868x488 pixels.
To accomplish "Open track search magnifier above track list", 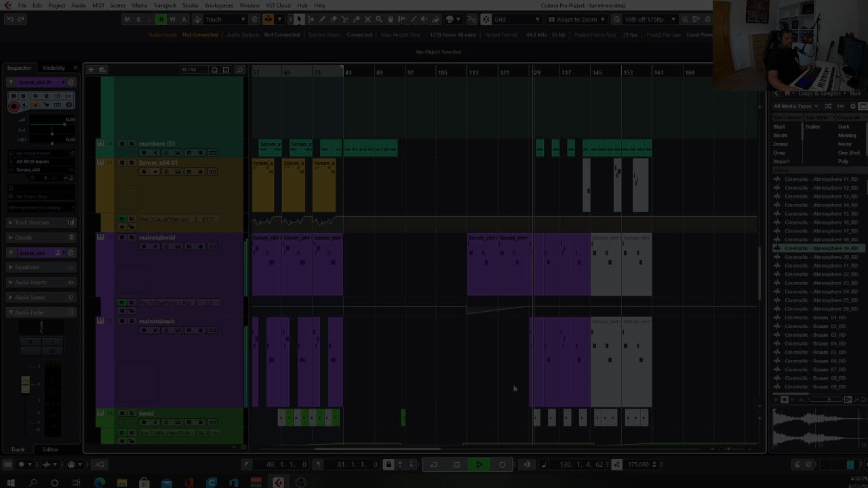I will click(239, 69).
